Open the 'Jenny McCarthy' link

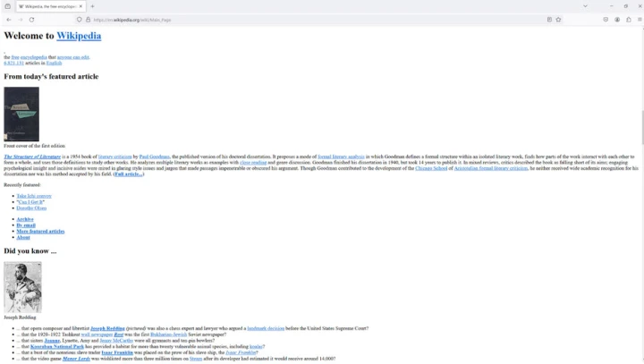116,340
